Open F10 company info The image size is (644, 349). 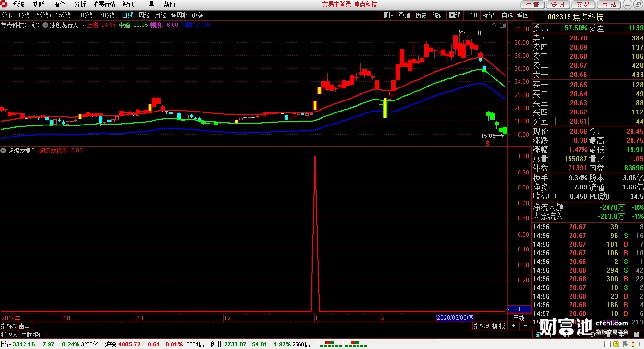tap(472, 15)
